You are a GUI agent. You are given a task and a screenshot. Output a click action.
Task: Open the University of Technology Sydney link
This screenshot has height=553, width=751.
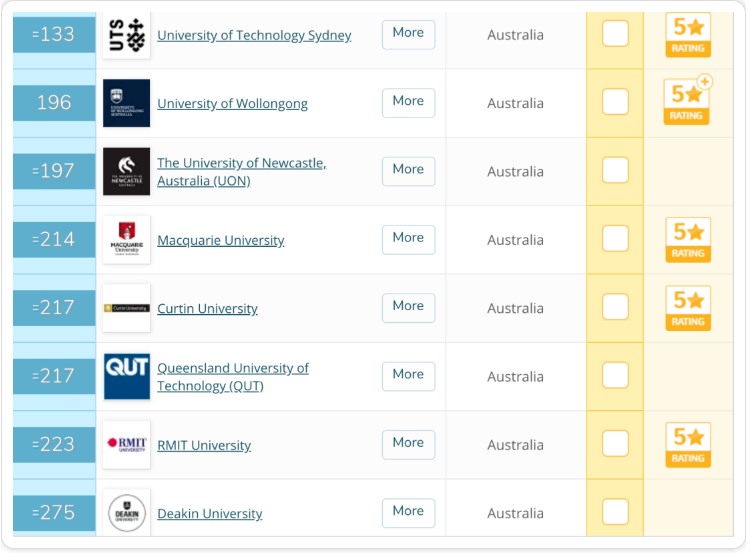coord(254,35)
